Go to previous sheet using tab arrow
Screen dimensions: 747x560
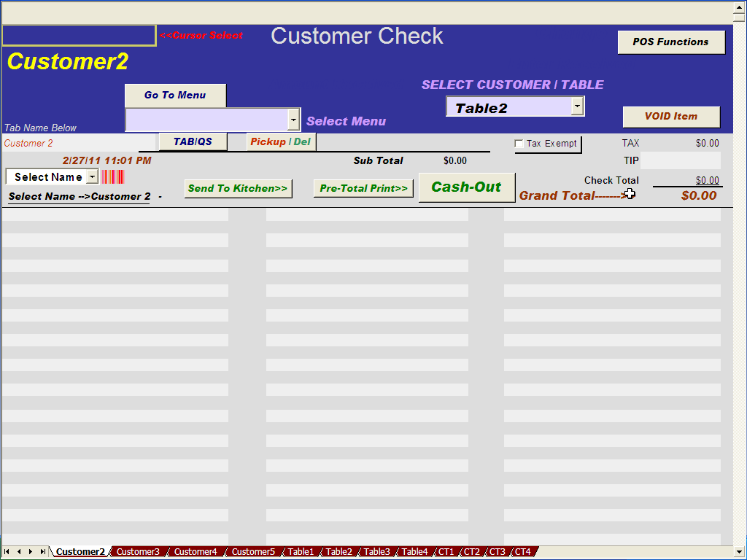click(19, 552)
